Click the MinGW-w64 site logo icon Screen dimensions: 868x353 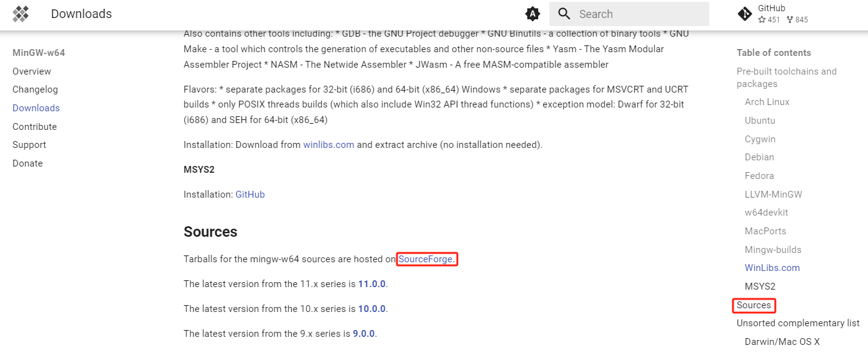click(x=21, y=14)
